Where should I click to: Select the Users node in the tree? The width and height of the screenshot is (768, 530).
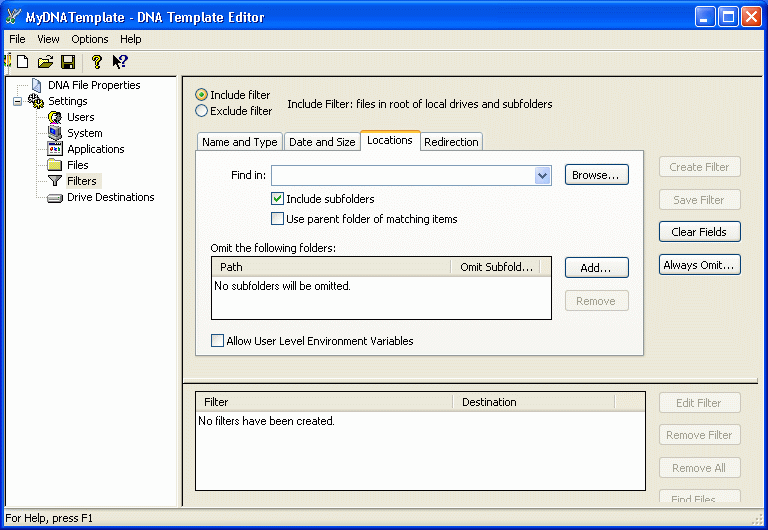pyautogui.click(x=80, y=117)
